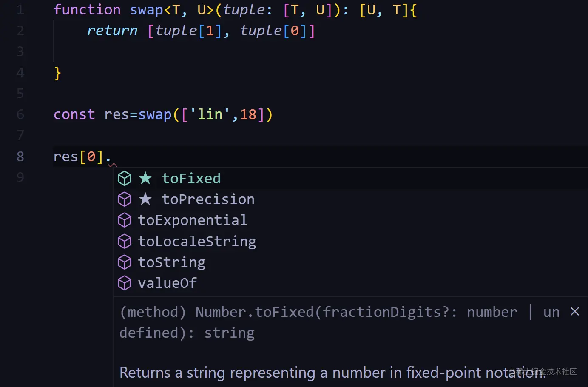Click the cube icon beside toLocaleString
This screenshot has width=588, height=387.
tap(125, 242)
